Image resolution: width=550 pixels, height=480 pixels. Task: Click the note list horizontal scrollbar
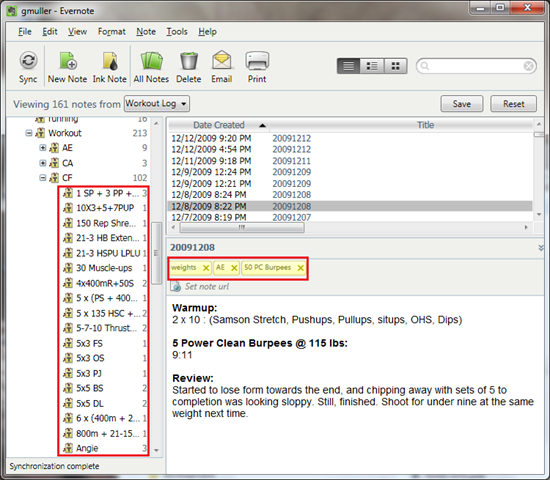point(242,227)
